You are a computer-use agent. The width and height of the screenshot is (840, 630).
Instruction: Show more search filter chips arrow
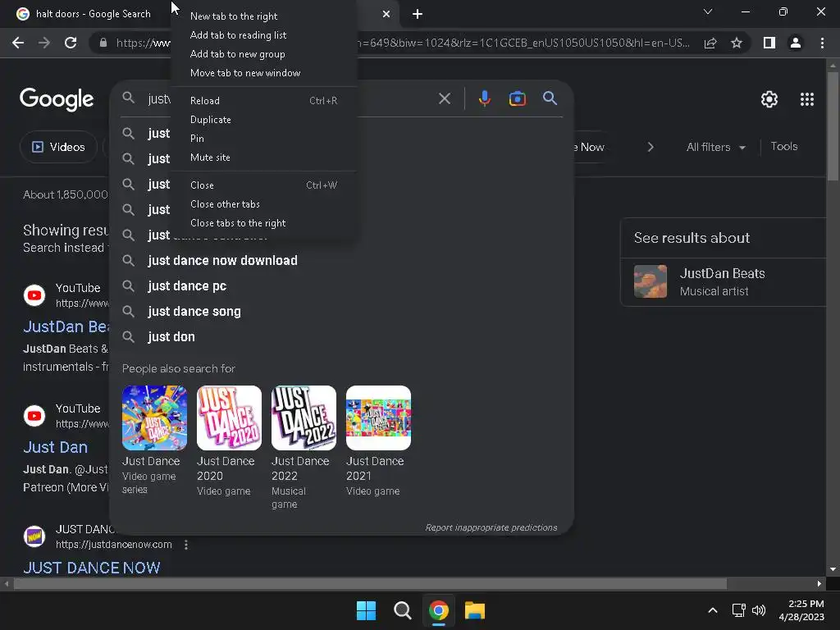coord(651,147)
